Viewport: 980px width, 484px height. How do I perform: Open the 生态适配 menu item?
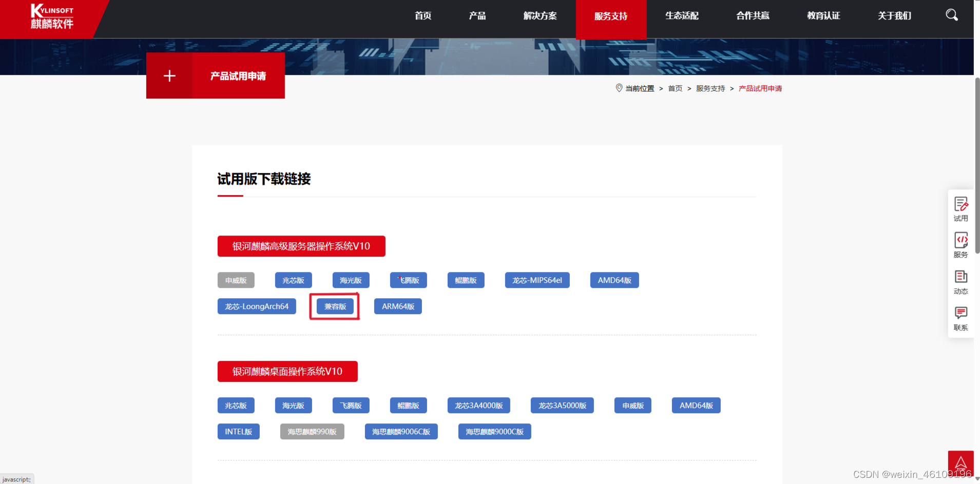coord(682,16)
